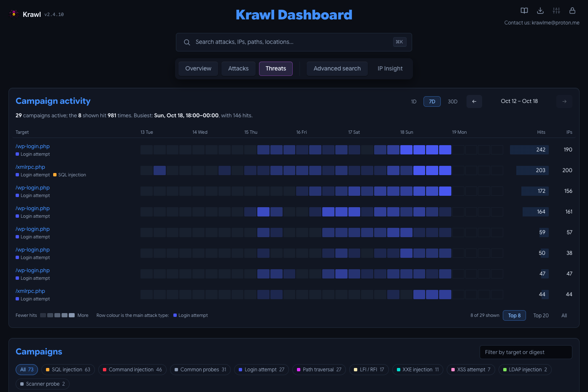Select the 1D time range
The width and height of the screenshot is (588, 392).
[x=414, y=102]
